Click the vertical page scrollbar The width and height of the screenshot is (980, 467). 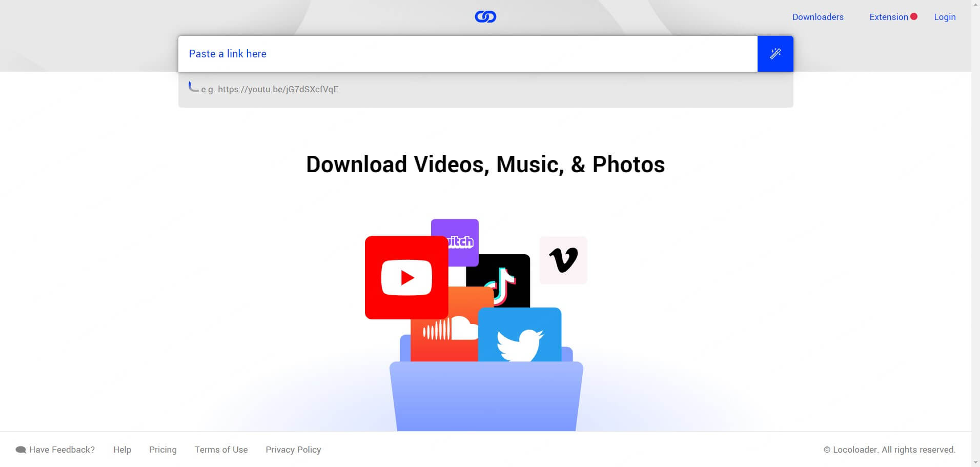[x=975, y=233]
